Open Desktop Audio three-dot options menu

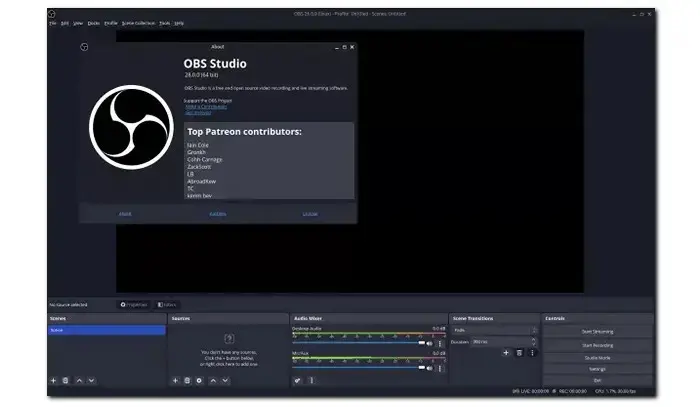coord(439,343)
